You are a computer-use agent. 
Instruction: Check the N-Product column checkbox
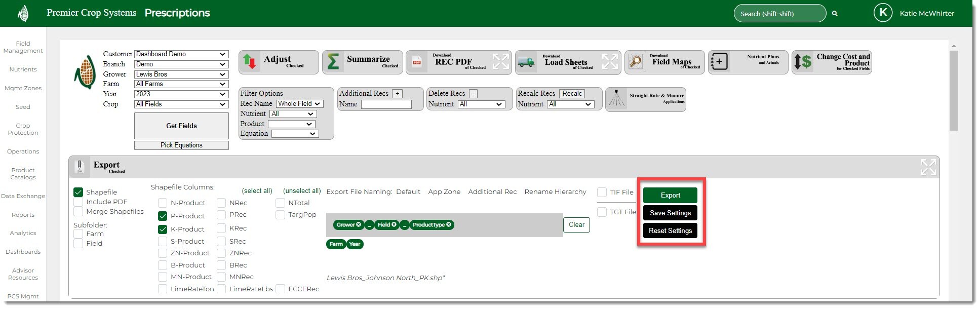point(163,203)
